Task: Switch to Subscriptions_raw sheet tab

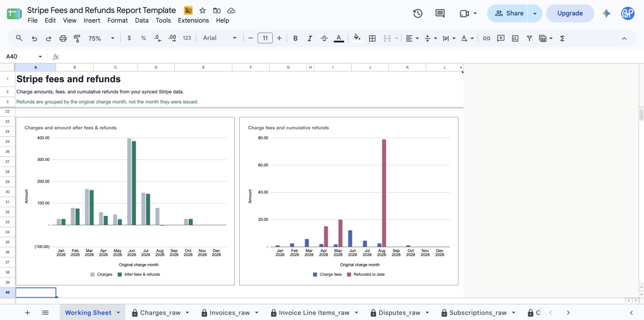Action: tap(478, 313)
